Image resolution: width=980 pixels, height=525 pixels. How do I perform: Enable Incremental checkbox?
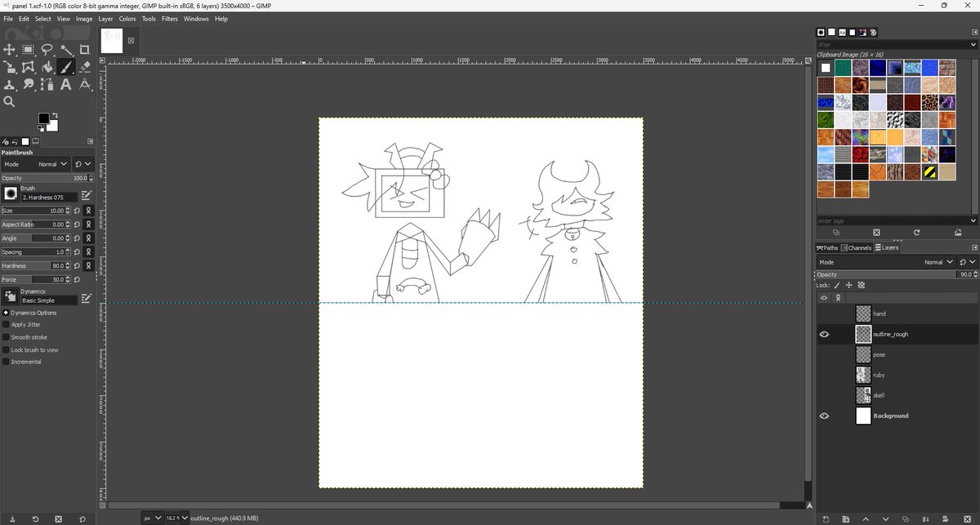click(6, 362)
